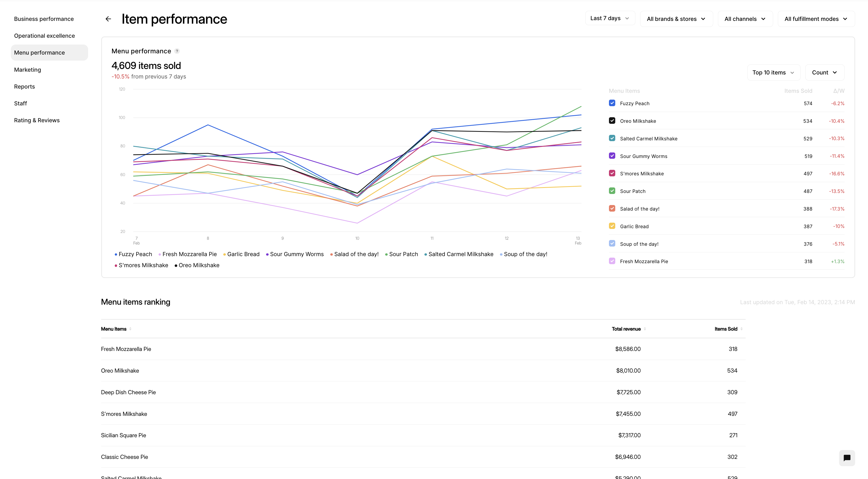Click the Menu performance help question icon
Viewport: 868px width, 479px height.
pyautogui.click(x=177, y=51)
